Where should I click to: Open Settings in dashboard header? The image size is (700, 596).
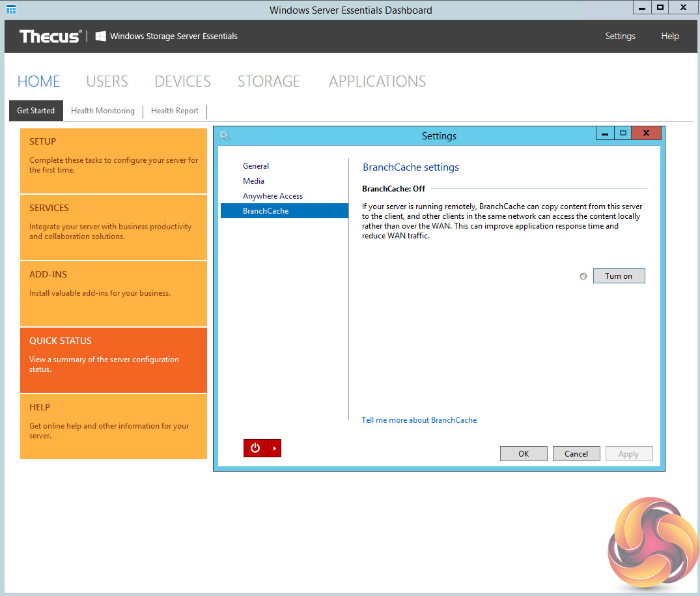tap(620, 36)
